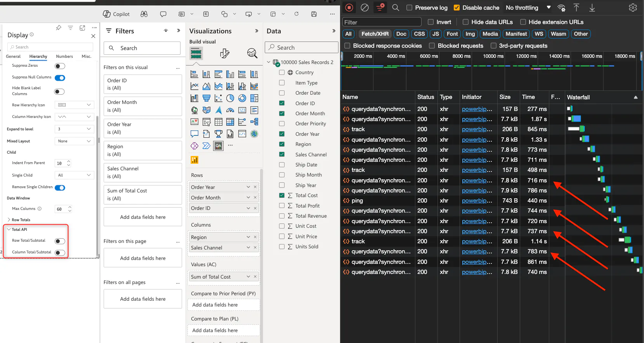Collapse the Filters pane
The width and height of the screenshot is (644, 343).
(179, 31)
